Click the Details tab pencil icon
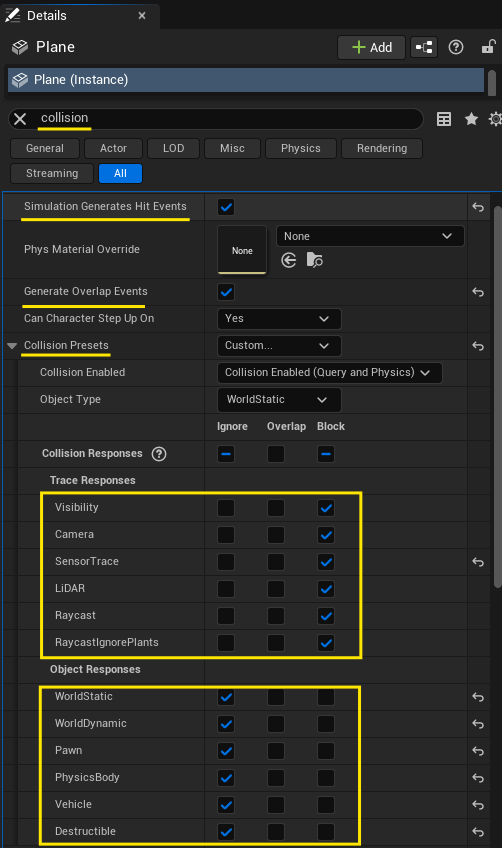Image resolution: width=502 pixels, height=848 pixels. pyautogui.click(x=12, y=15)
